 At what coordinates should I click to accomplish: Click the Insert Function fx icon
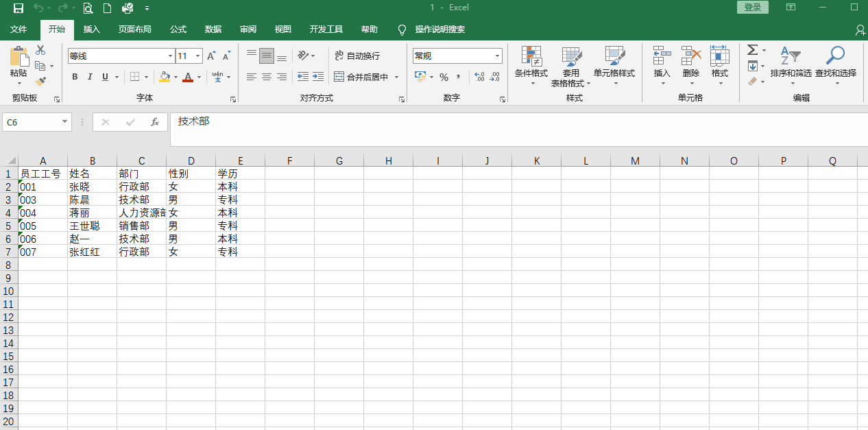[155, 122]
